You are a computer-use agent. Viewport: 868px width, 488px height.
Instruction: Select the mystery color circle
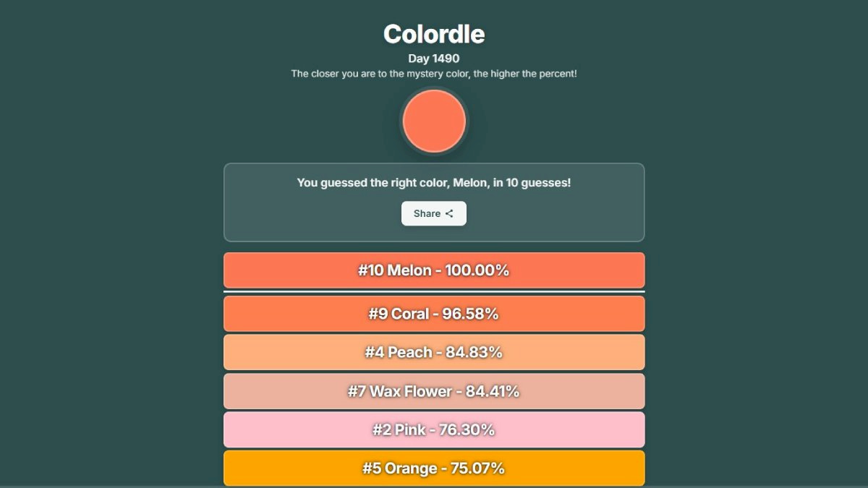[x=434, y=121]
